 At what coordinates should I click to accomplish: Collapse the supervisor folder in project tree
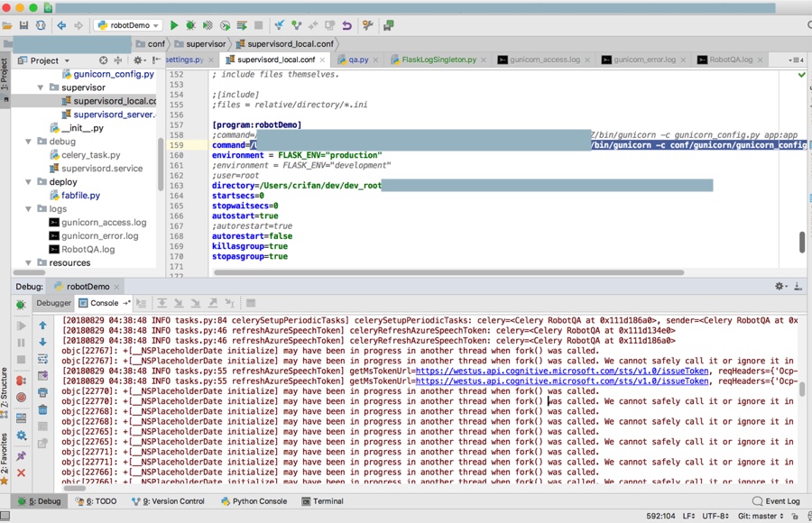tap(41, 88)
